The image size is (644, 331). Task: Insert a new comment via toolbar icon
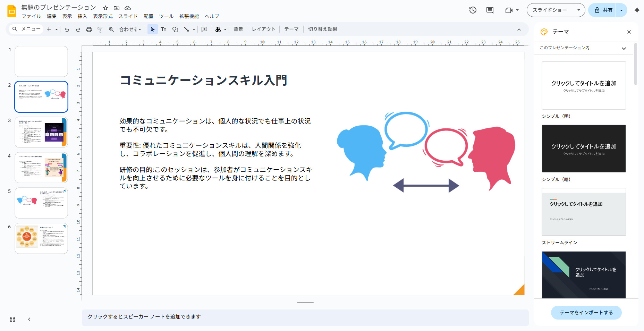(204, 29)
